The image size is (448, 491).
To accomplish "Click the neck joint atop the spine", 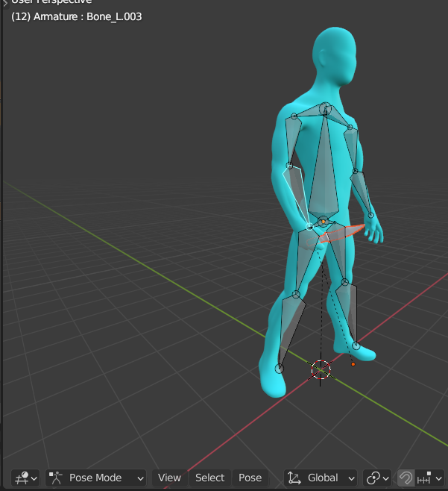I will click(326, 110).
